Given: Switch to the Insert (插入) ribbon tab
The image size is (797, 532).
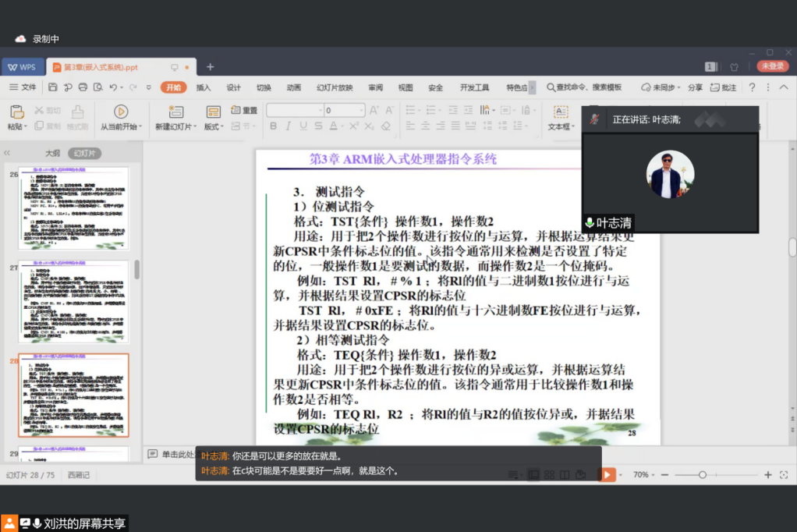Looking at the screenshot, I should (204, 87).
